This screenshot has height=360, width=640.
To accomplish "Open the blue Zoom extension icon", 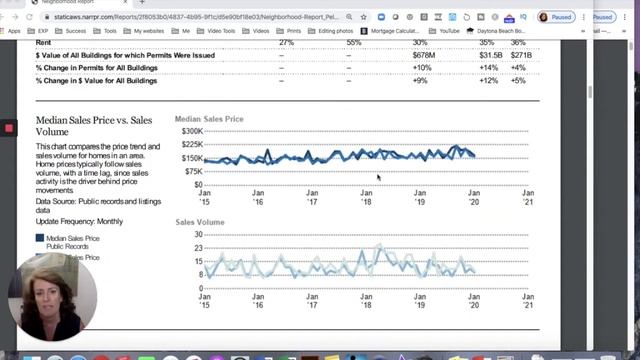I will pos(381,17).
